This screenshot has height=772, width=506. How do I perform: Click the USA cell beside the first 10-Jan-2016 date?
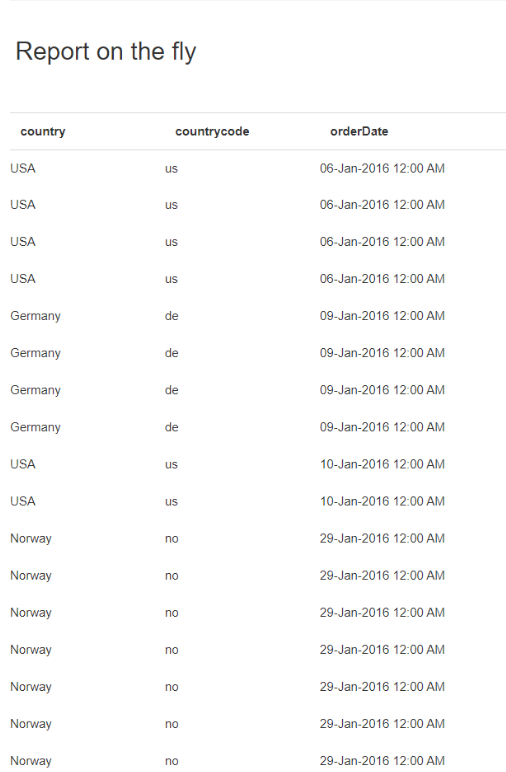pyautogui.click(x=23, y=464)
